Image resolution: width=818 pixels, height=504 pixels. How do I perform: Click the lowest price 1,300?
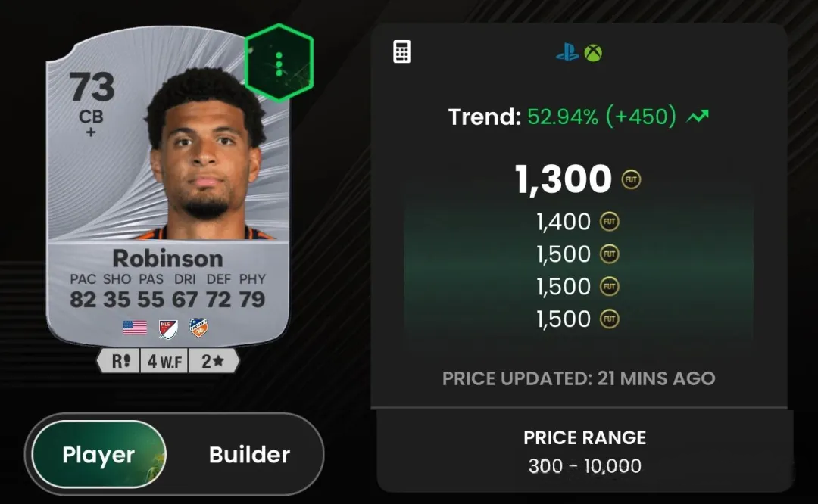(564, 179)
